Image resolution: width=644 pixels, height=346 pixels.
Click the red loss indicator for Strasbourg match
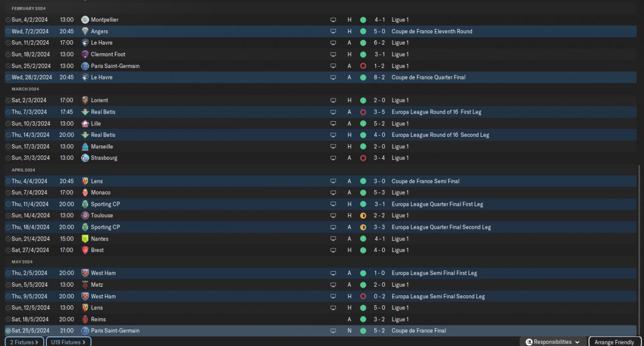pyautogui.click(x=363, y=158)
